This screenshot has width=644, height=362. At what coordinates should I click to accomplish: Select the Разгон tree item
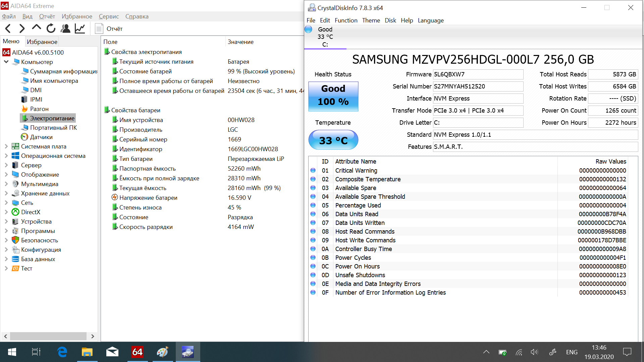click(35, 109)
